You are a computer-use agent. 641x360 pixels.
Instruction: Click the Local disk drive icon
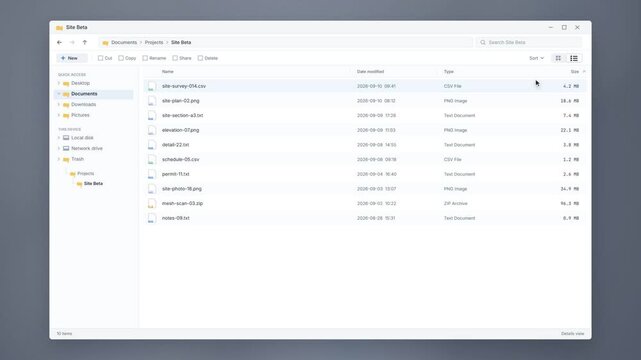coord(66,138)
